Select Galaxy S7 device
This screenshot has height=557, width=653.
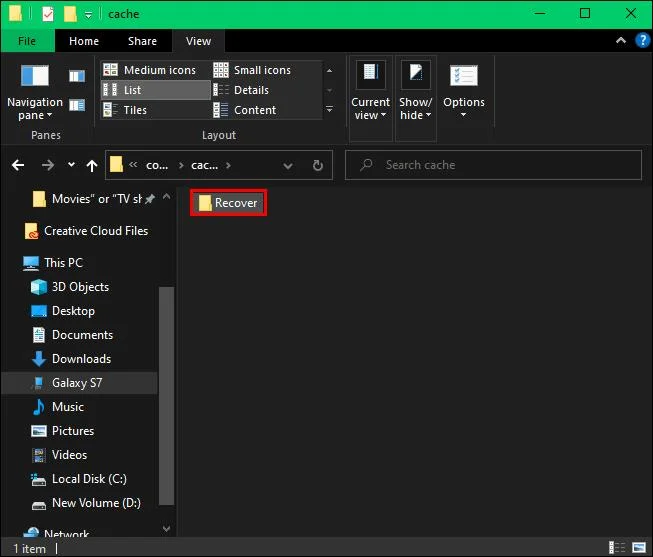[x=80, y=383]
